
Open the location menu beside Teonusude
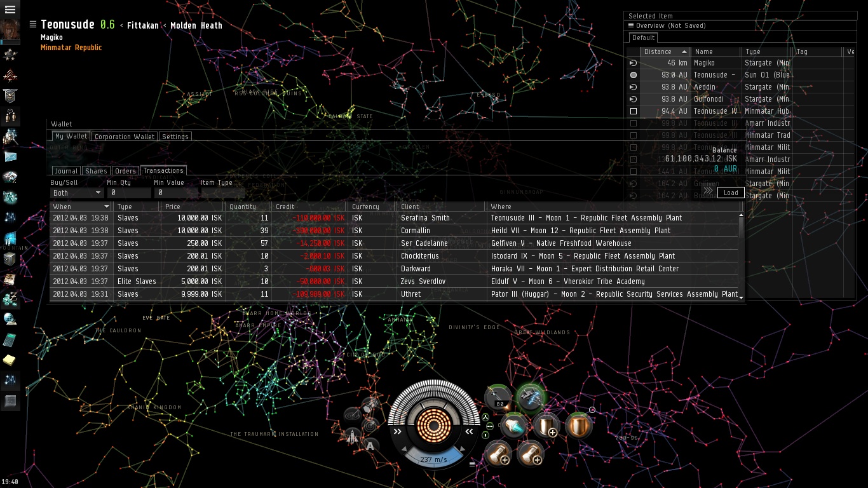[33, 24]
